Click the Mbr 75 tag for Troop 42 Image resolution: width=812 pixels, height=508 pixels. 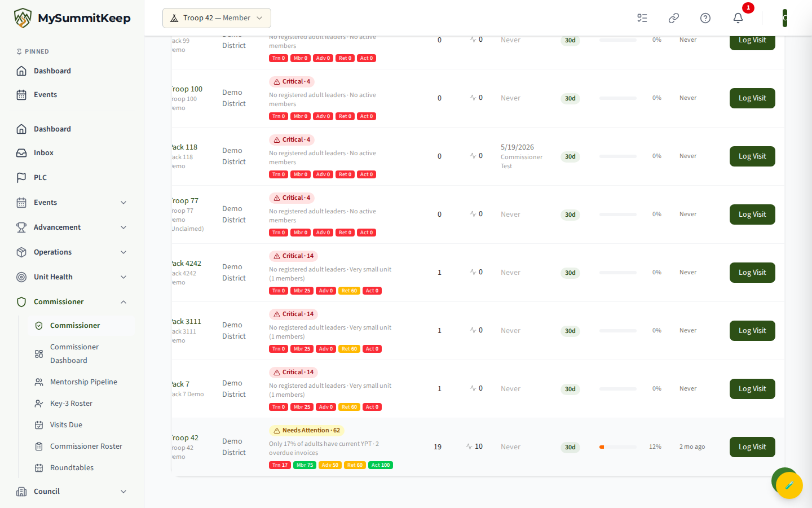pyautogui.click(x=304, y=465)
